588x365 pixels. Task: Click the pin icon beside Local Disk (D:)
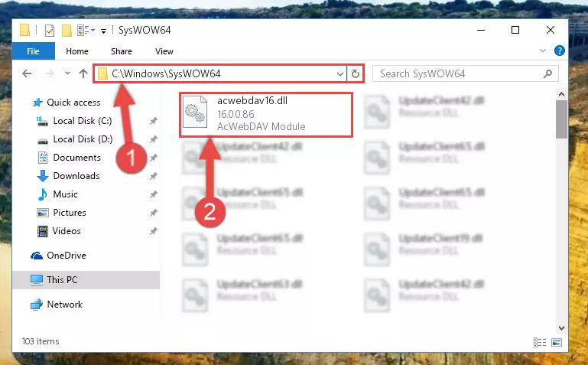[x=154, y=139]
